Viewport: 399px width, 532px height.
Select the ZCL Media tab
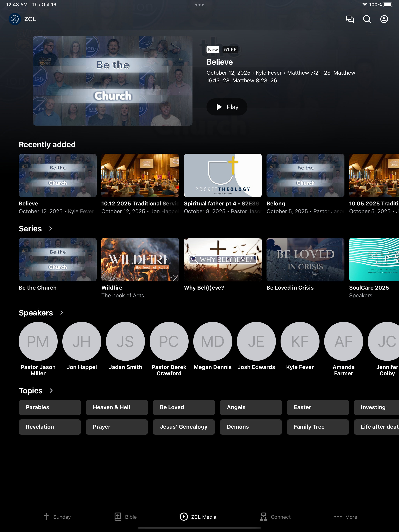(x=198, y=517)
